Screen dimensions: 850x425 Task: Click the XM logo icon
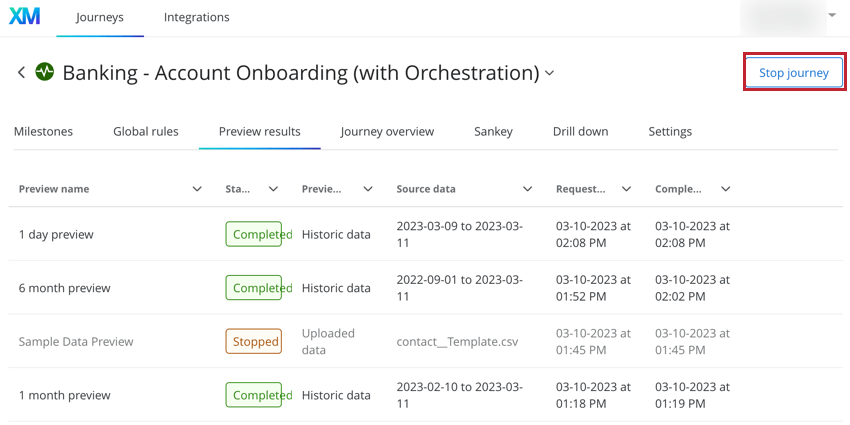24,17
